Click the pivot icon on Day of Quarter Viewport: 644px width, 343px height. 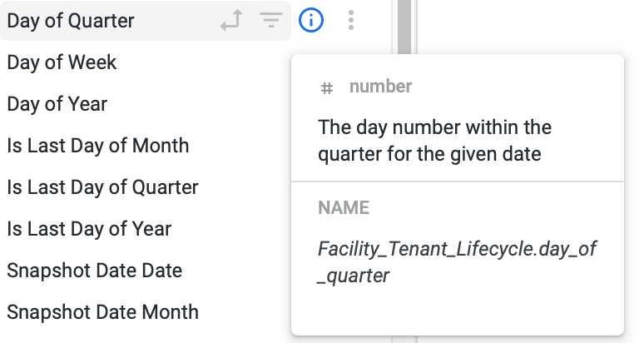(231, 21)
